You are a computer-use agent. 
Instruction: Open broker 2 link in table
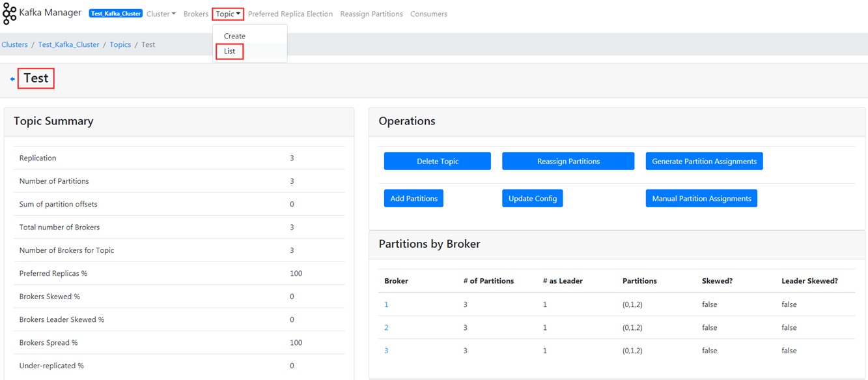[x=386, y=327]
